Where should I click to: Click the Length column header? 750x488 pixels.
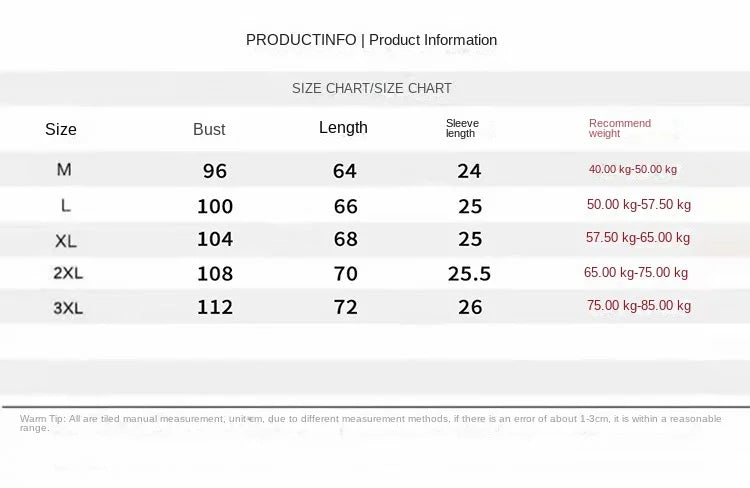click(x=343, y=127)
